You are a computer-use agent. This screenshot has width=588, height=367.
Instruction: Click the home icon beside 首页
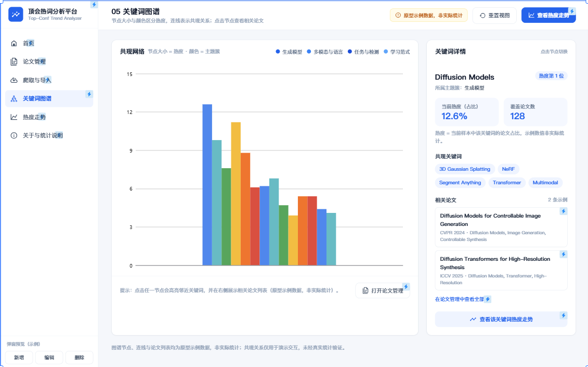pos(14,43)
